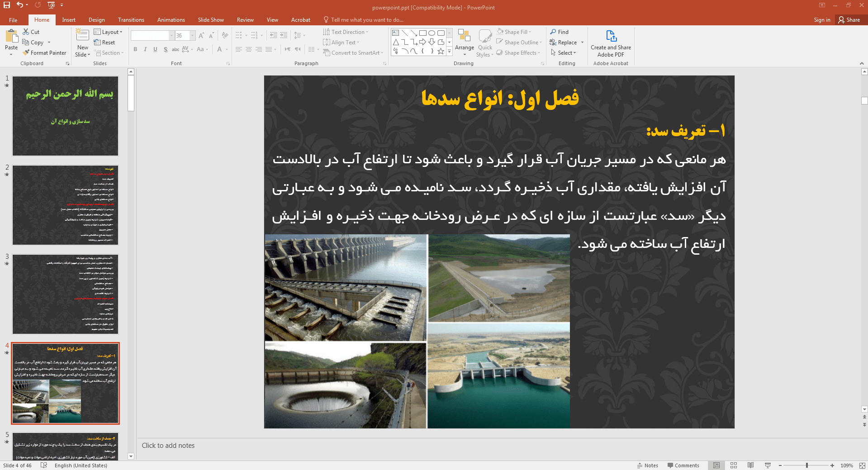This screenshot has height=470, width=868.
Task: Click the Save icon in quick access toolbar
Action: coord(7,5)
